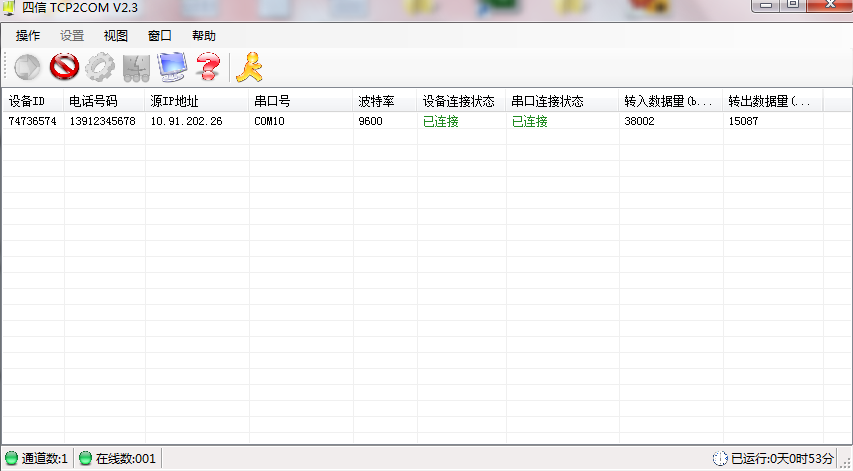The image size is (853, 471).
Task: Sort by the 源IP地址 column header
Action: pos(197,101)
